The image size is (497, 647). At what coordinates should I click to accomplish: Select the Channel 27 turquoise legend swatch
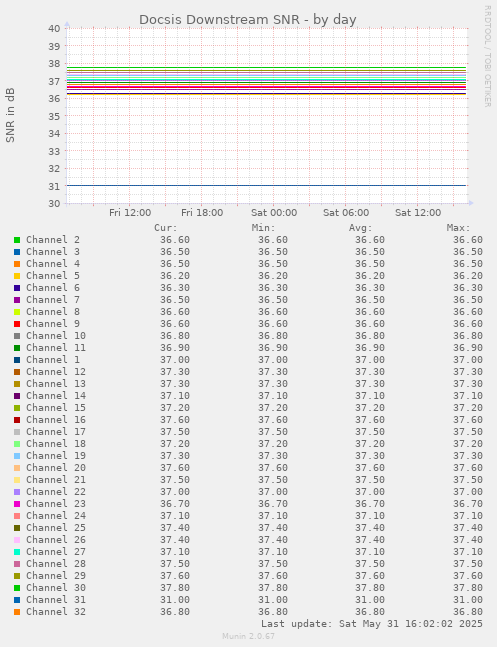(x=17, y=552)
